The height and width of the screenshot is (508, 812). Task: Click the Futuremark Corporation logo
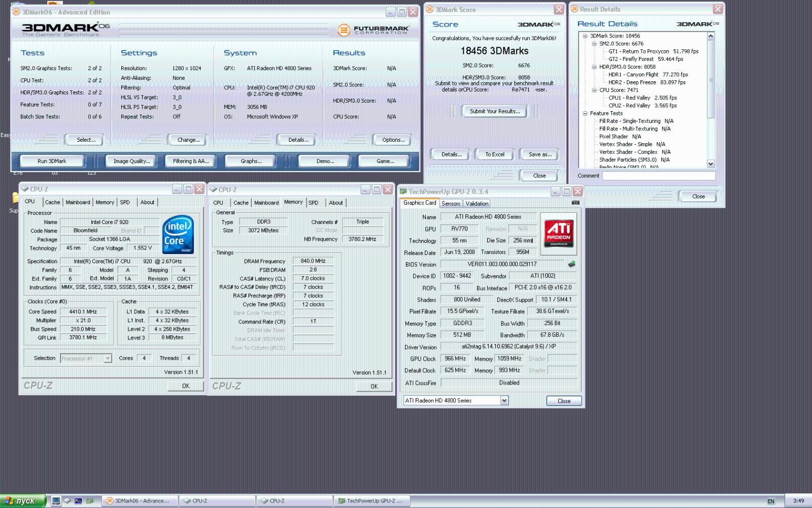(x=373, y=30)
